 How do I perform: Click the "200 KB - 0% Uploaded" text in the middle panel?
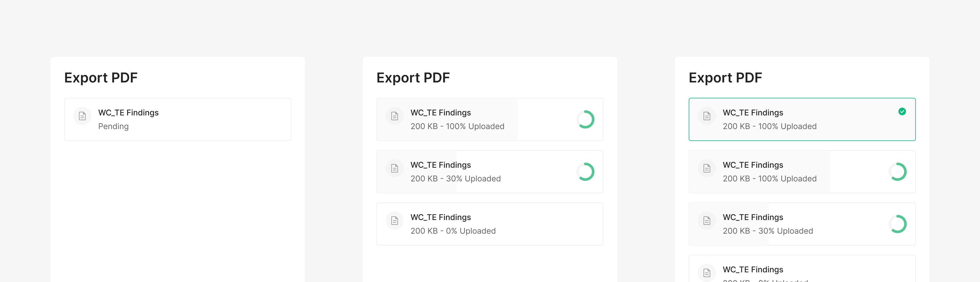tap(453, 231)
